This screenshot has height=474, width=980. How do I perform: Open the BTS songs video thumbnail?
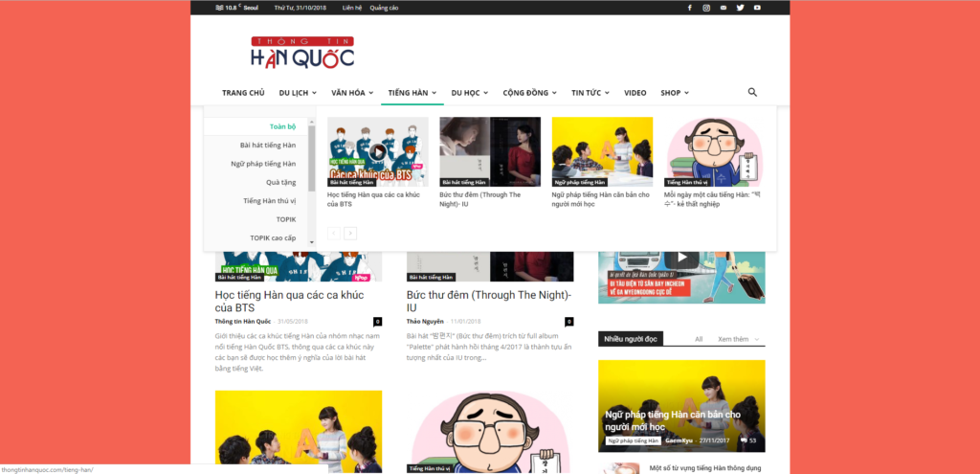tap(377, 150)
